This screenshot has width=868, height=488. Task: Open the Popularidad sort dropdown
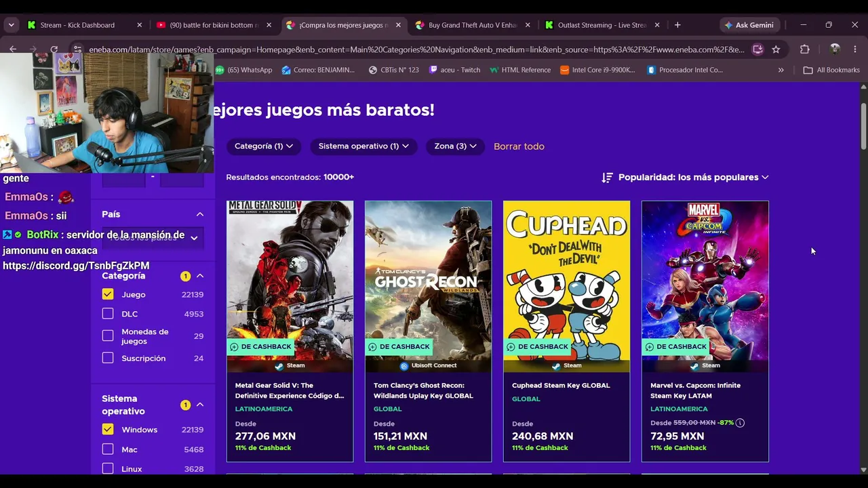coord(685,178)
